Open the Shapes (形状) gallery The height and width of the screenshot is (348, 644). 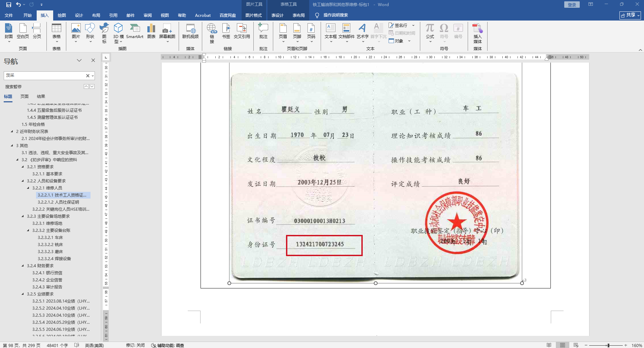(x=90, y=33)
